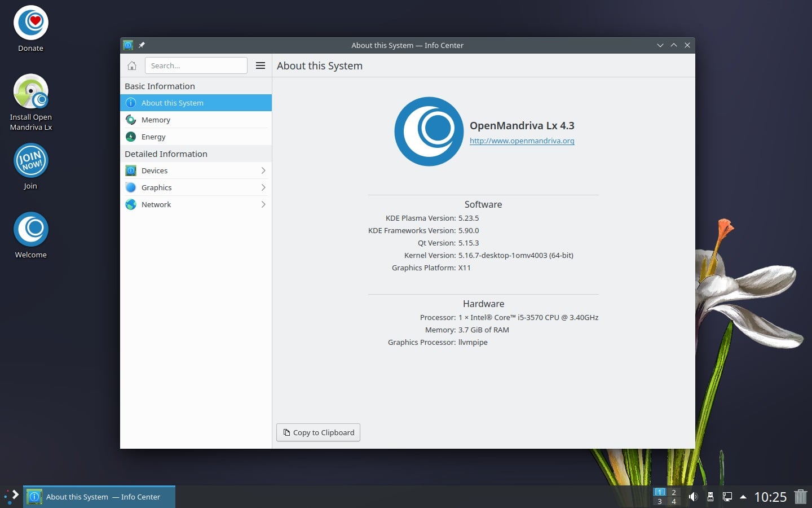This screenshot has width=812, height=508.
Task: Toggle the pin button in the title bar
Action: (x=142, y=45)
